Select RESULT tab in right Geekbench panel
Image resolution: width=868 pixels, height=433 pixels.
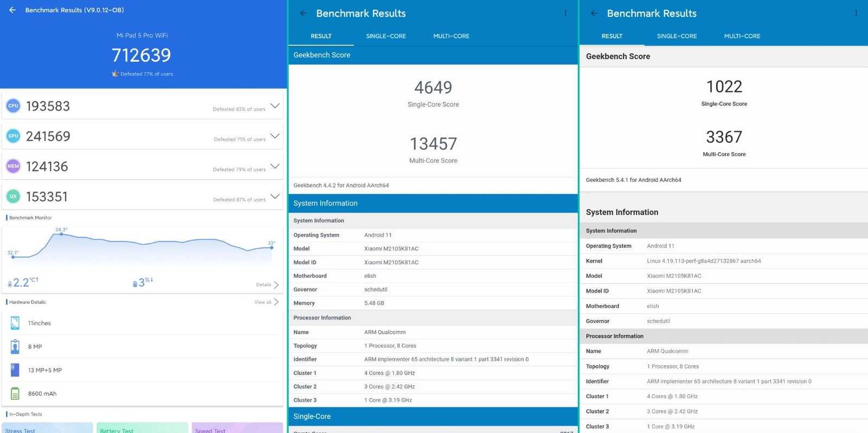[612, 36]
